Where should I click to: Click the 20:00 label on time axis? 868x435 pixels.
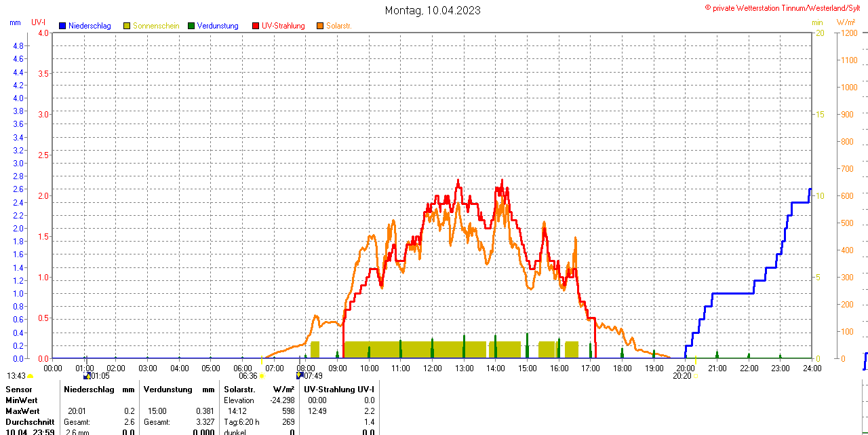point(686,368)
